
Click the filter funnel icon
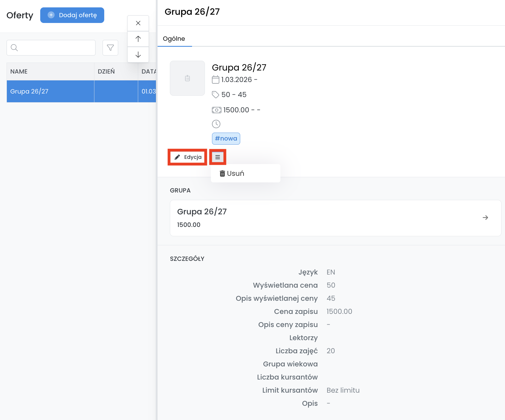tap(110, 48)
